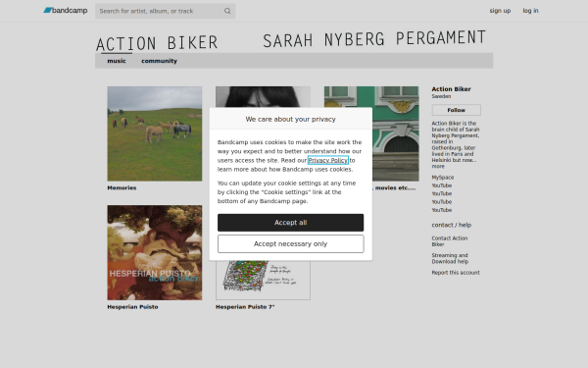Viewport: 588px width, 368px height.
Task: Open the Hesperian Puisto title link
Action: point(132,307)
